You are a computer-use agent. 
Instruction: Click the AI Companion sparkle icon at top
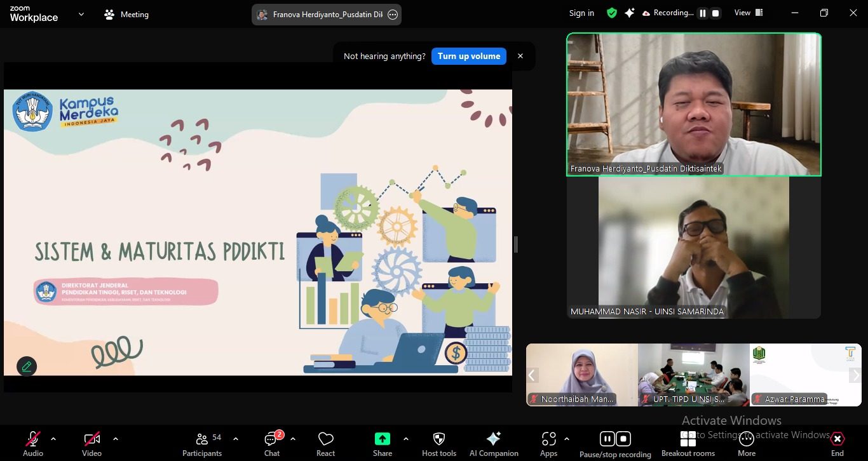pyautogui.click(x=630, y=13)
